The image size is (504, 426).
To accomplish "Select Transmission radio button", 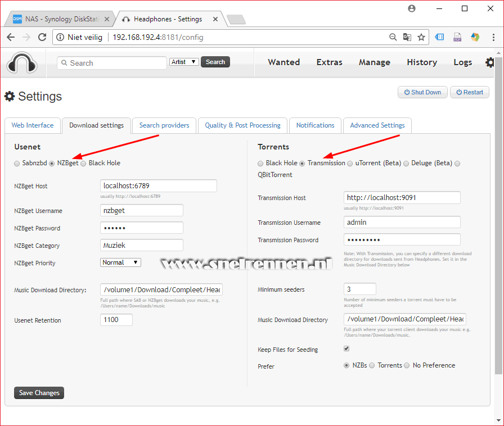I will tap(302, 164).
